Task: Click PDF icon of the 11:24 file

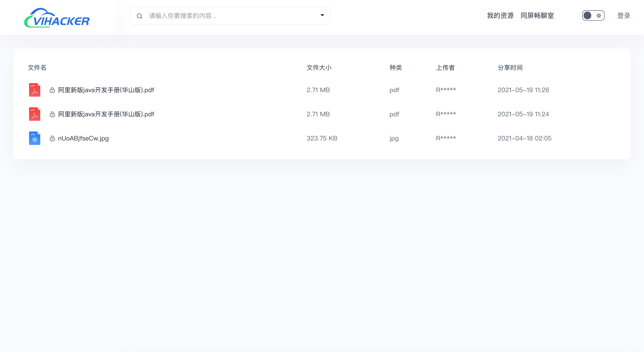Action: point(34,114)
